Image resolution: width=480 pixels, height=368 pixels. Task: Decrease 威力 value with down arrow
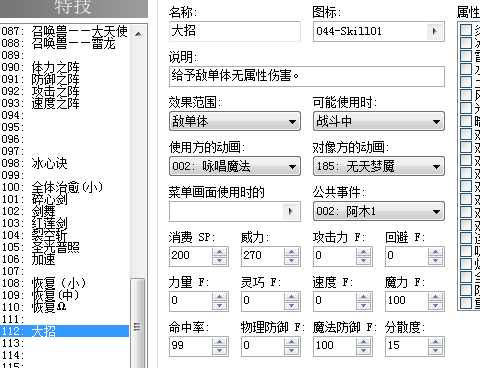click(x=292, y=261)
